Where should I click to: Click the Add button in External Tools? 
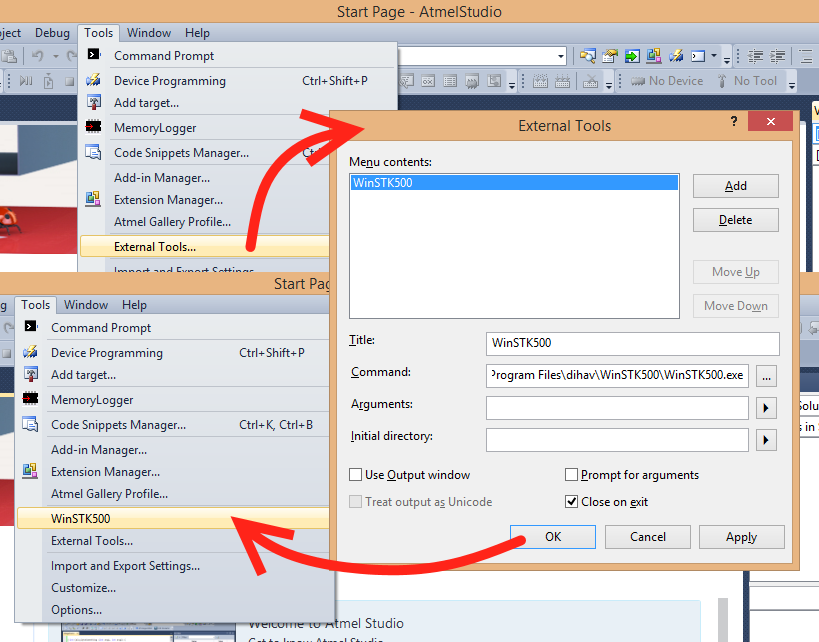(735, 186)
